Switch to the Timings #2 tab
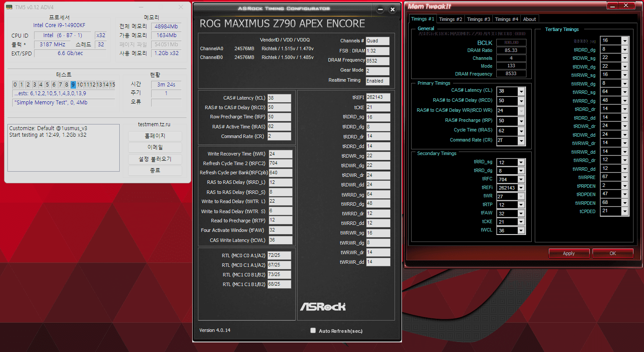The image size is (644, 352). pyautogui.click(x=450, y=19)
